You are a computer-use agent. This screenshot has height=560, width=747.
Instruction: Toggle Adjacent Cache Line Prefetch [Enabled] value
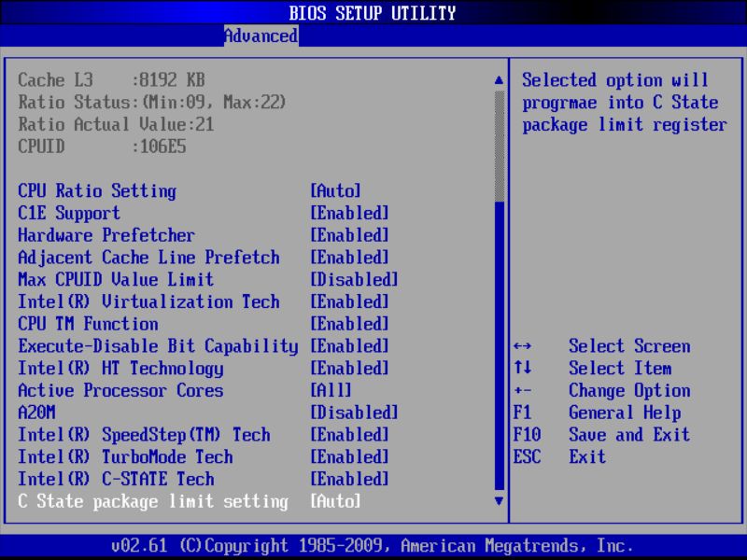(349, 258)
